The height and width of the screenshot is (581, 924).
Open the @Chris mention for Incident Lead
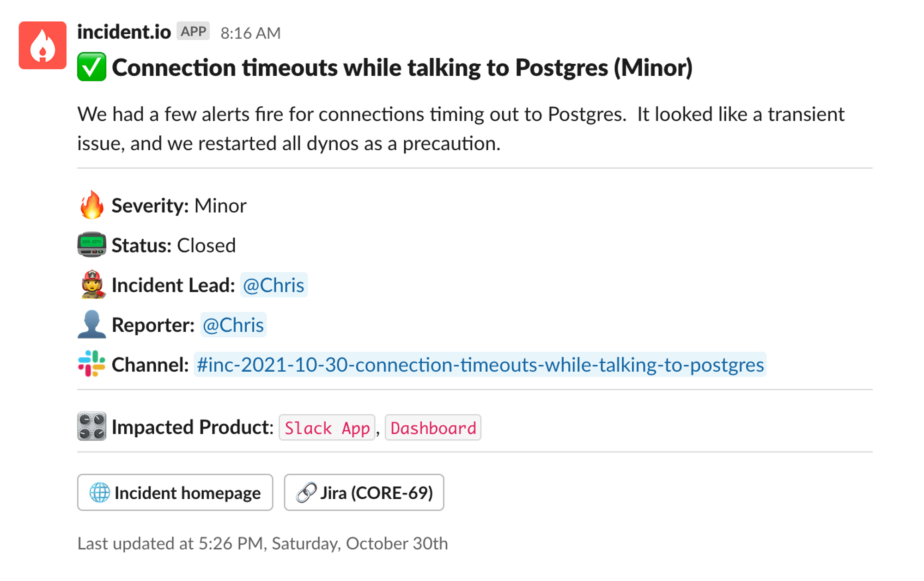click(x=274, y=285)
